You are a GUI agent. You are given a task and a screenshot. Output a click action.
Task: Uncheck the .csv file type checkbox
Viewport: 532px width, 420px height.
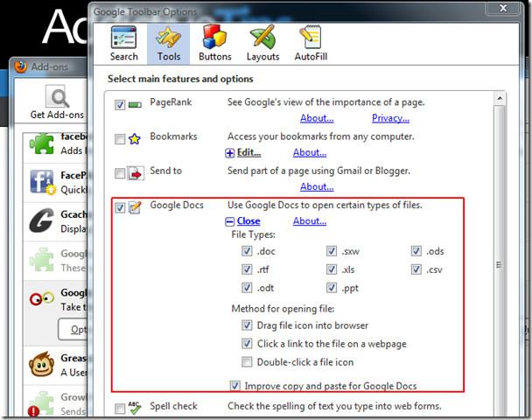point(415,269)
